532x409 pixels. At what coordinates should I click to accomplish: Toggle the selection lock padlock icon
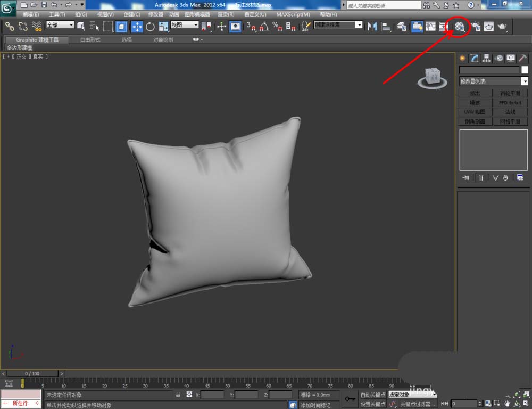[178, 395]
